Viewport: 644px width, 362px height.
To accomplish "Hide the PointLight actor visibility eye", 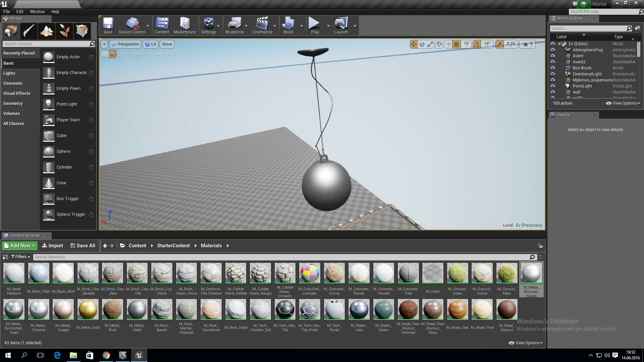I will [x=553, y=86].
